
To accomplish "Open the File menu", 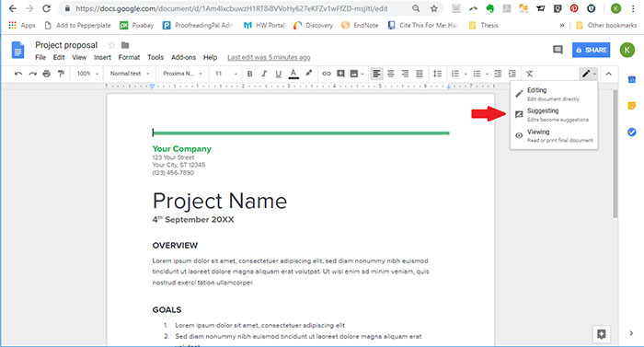I will (40, 58).
